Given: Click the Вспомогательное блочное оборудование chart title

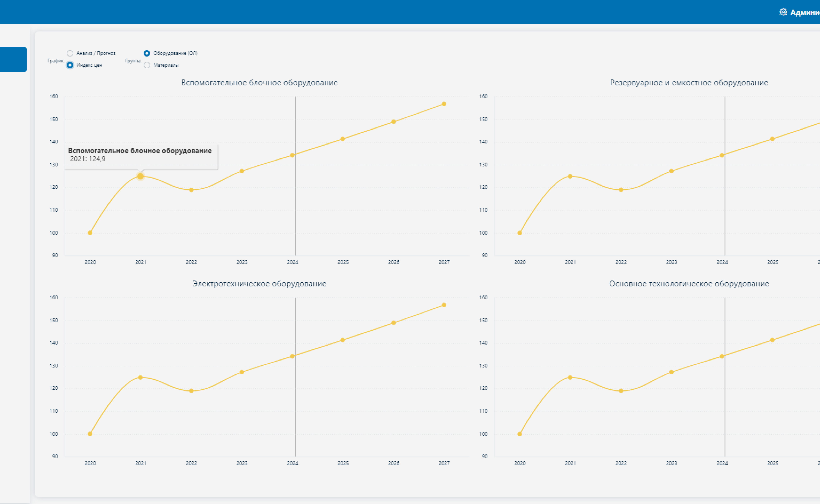Looking at the screenshot, I should pyautogui.click(x=259, y=83).
